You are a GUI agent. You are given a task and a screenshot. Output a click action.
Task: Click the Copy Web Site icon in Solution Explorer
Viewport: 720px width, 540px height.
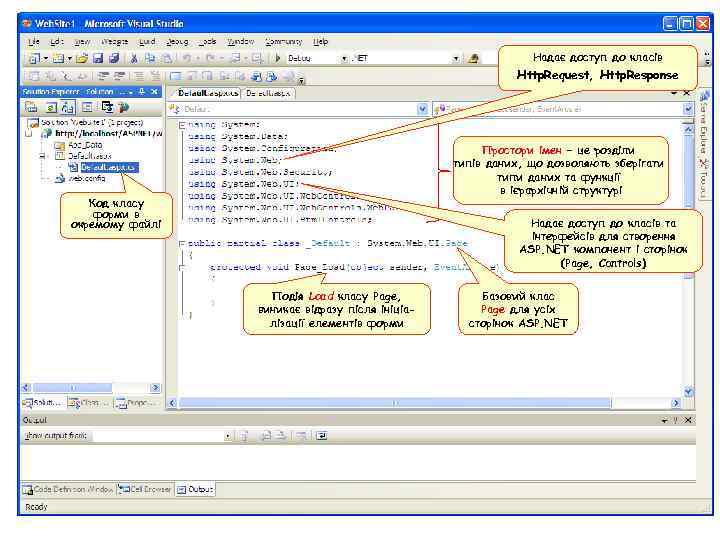click(107, 107)
